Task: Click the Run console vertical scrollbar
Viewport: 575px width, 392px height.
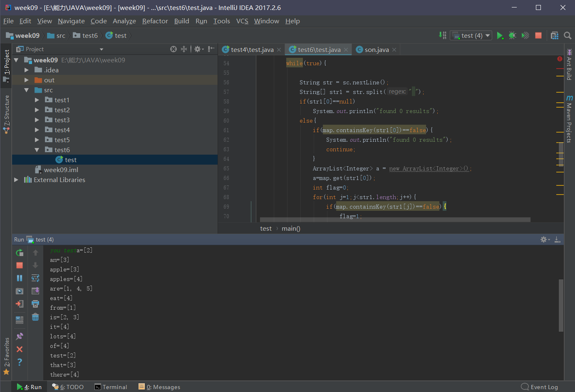Action: tap(561, 306)
